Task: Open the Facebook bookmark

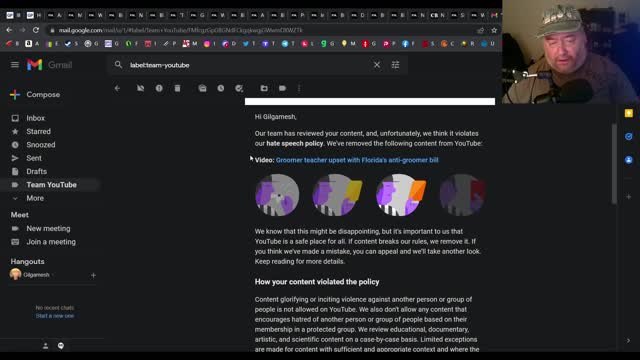Action: [407, 44]
